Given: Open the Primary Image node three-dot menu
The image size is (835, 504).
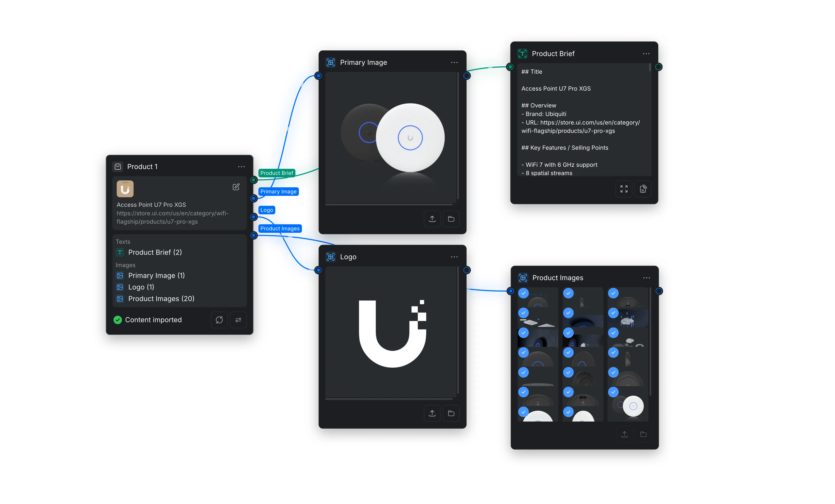Looking at the screenshot, I should point(454,63).
